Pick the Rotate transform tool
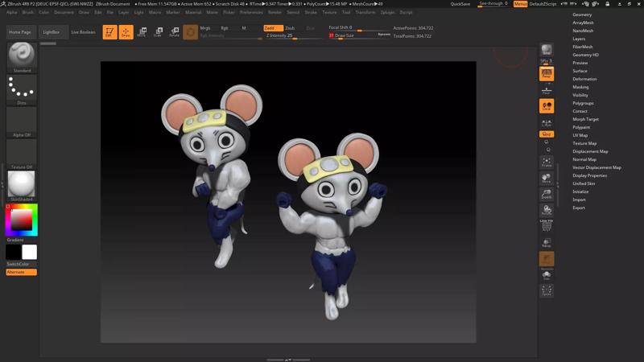This screenshot has height=362, width=644. pos(174,32)
